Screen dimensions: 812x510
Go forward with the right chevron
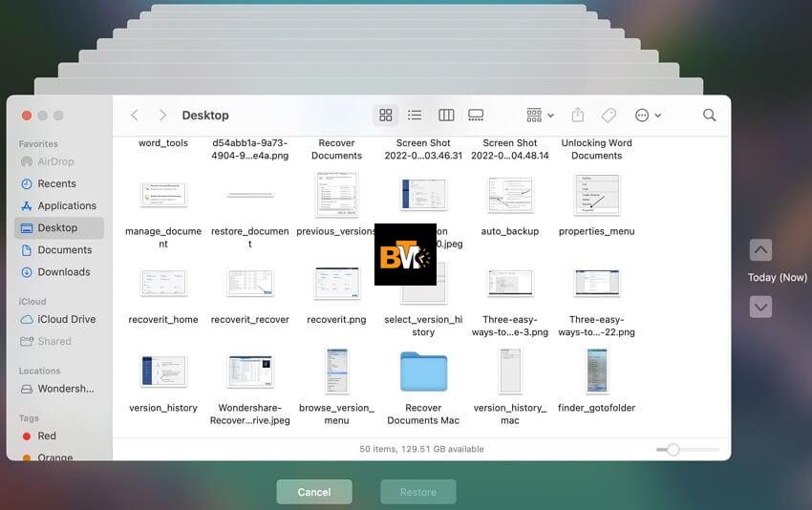click(x=162, y=115)
